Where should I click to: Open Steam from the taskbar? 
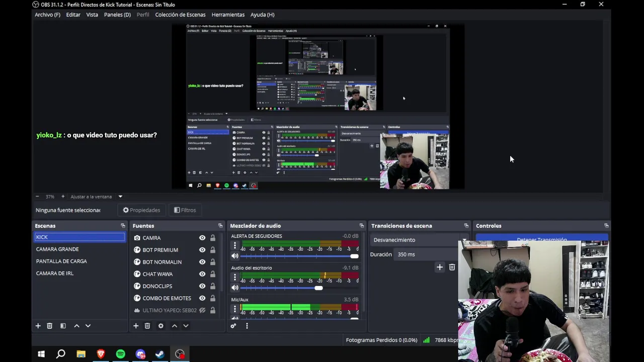(x=159, y=354)
